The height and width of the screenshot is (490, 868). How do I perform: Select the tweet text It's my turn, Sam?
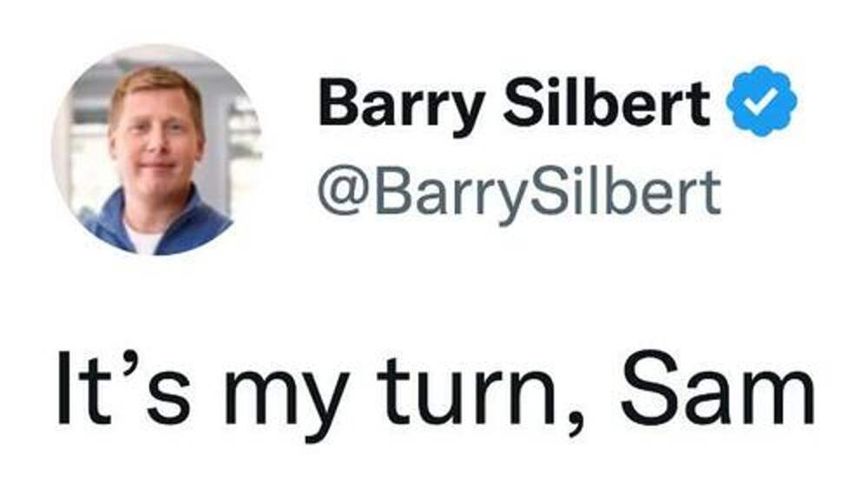(x=436, y=389)
